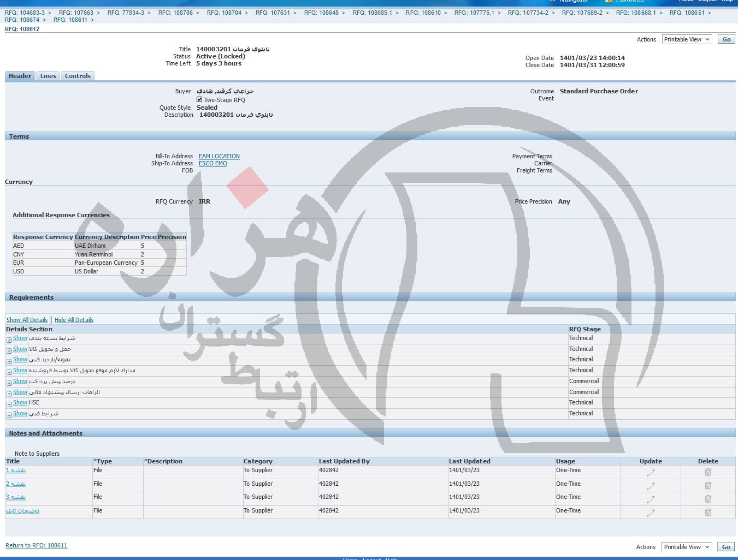Switch to the Controls tab
Image resolution: width=738 pixels, height=560 pixels.
(78, 76)
